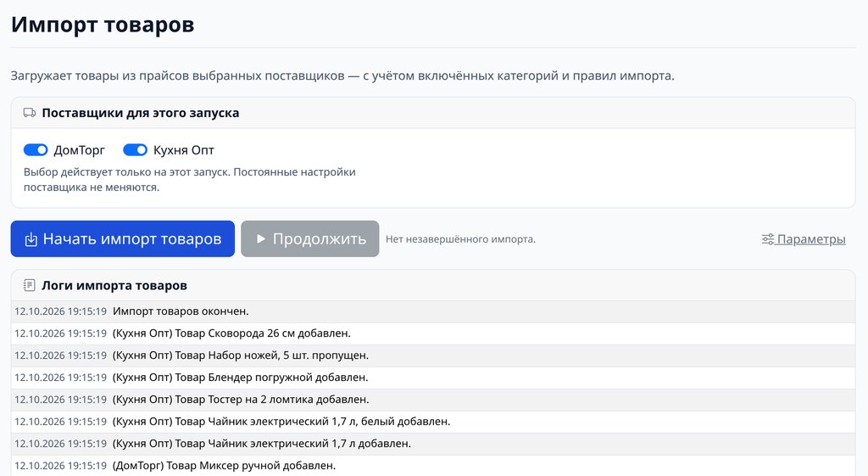868x476 pixels.
Task: Click the play icon in Продолжить button
Action: click(261, 238)
